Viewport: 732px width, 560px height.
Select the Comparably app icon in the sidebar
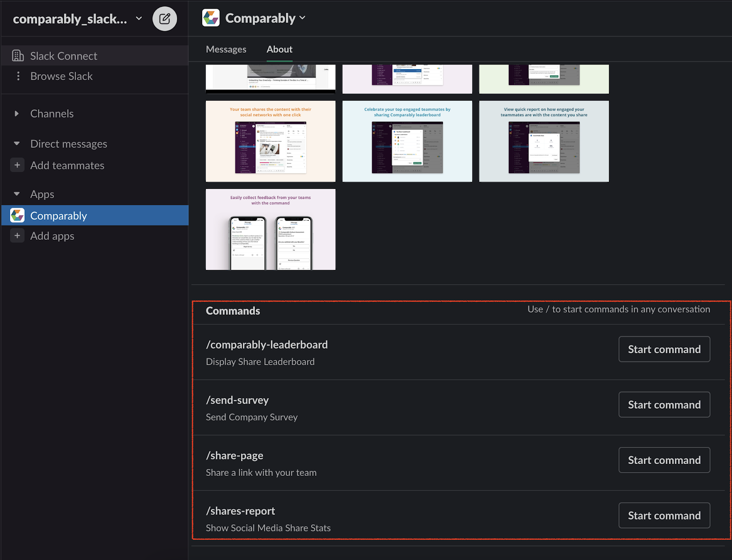17,215
